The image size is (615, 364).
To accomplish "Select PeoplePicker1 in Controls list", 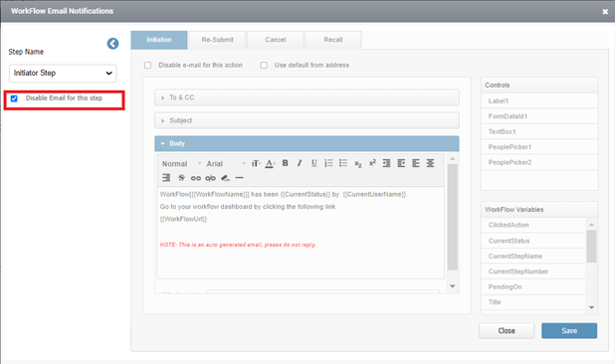I will click(x=539, y=147).
